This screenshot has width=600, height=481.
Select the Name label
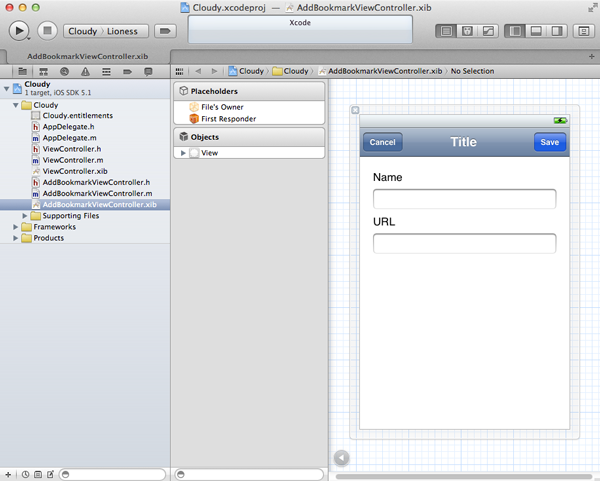pyautogui.click(x=388, y=177)
